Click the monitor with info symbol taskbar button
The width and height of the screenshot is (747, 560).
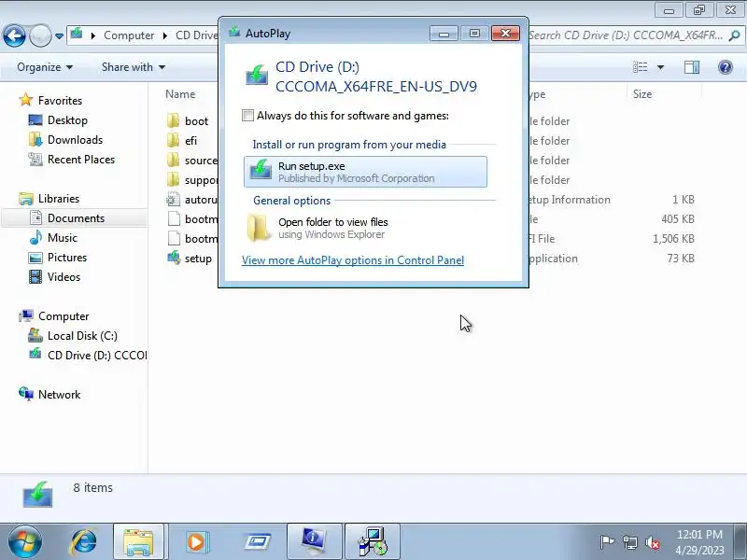click(314, 541)
